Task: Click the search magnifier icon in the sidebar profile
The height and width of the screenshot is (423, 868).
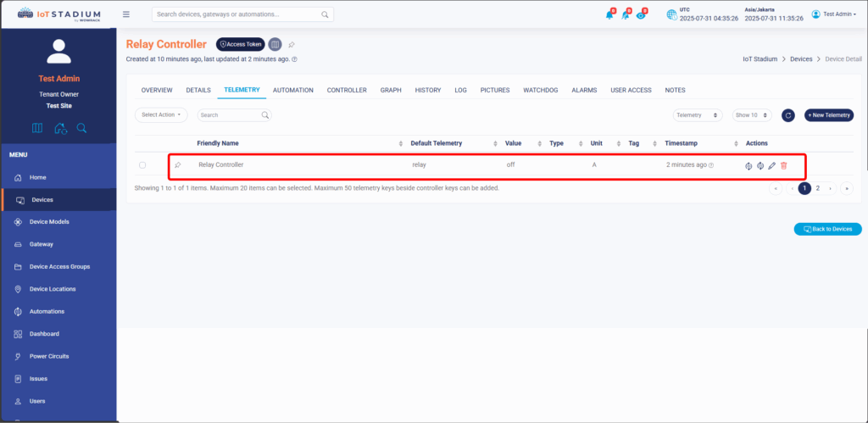Action: [81, 128]
